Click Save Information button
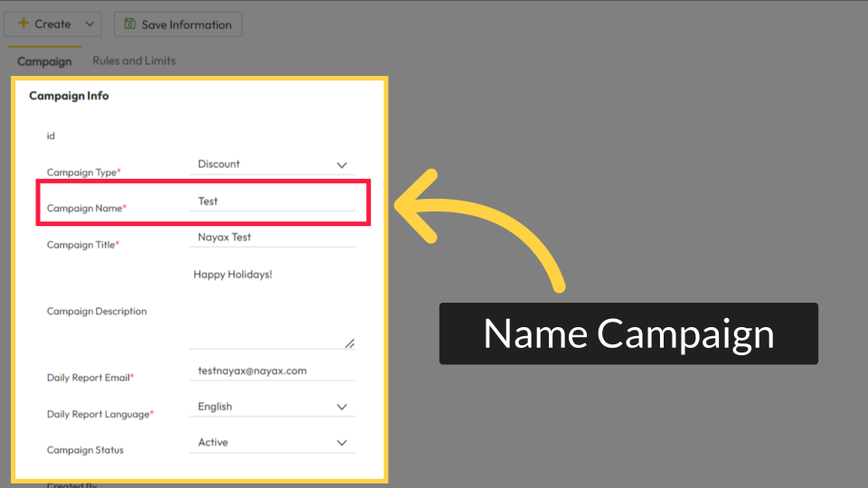 pyautogui.click(x=178, y=24)
